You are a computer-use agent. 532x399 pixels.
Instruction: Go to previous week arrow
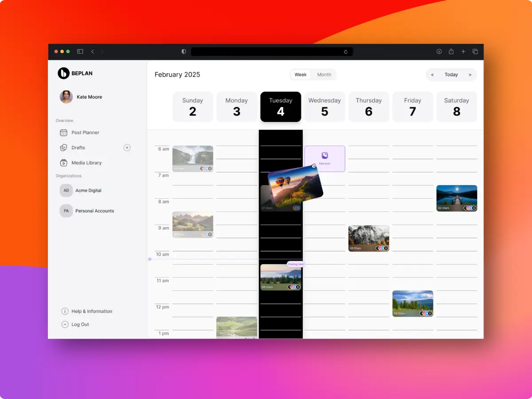432,74
